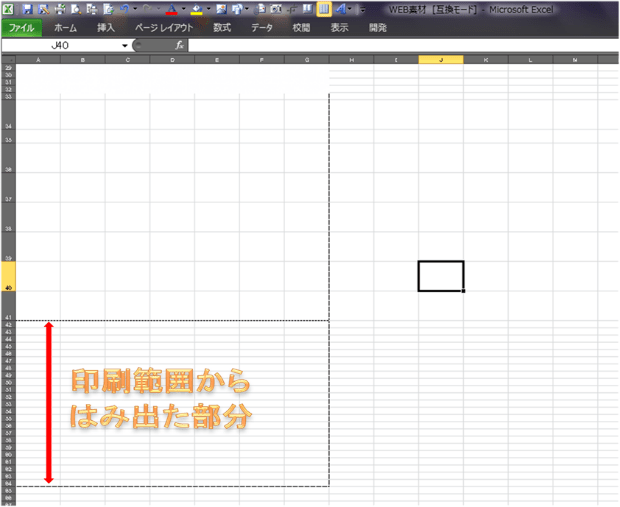Click the Undo arrow icon

[125, 9]
